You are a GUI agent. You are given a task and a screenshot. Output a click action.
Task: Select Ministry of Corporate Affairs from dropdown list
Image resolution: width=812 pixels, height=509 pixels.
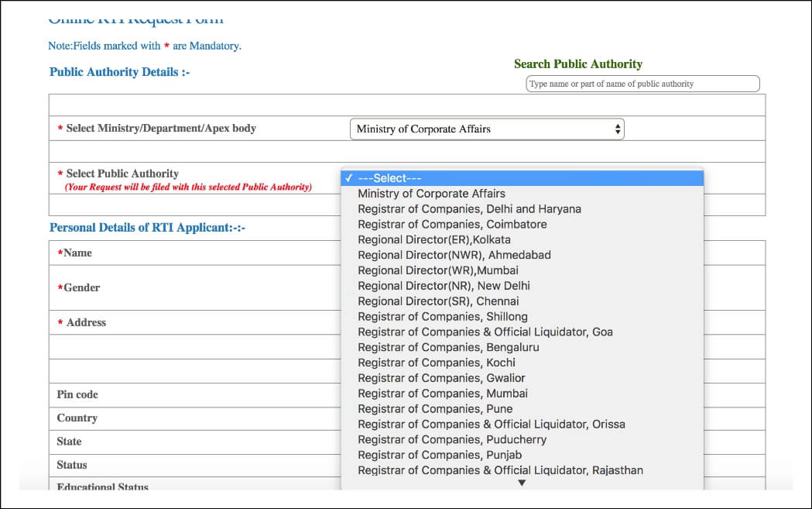point(432,193)
